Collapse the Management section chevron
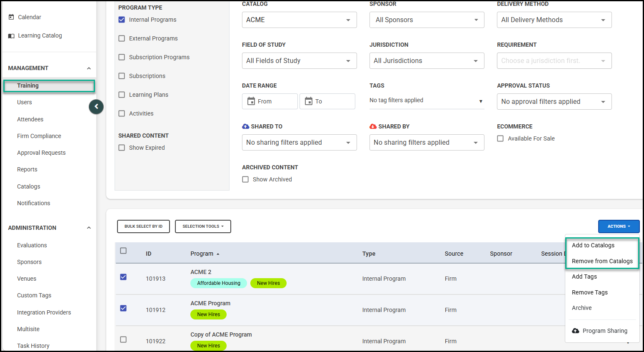644x352 pixels. [x=89, y=68]
